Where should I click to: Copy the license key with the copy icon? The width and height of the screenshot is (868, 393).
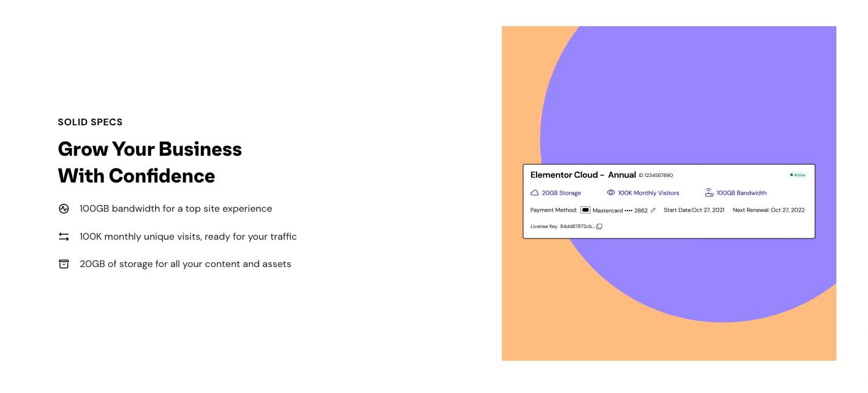[599, 226]
